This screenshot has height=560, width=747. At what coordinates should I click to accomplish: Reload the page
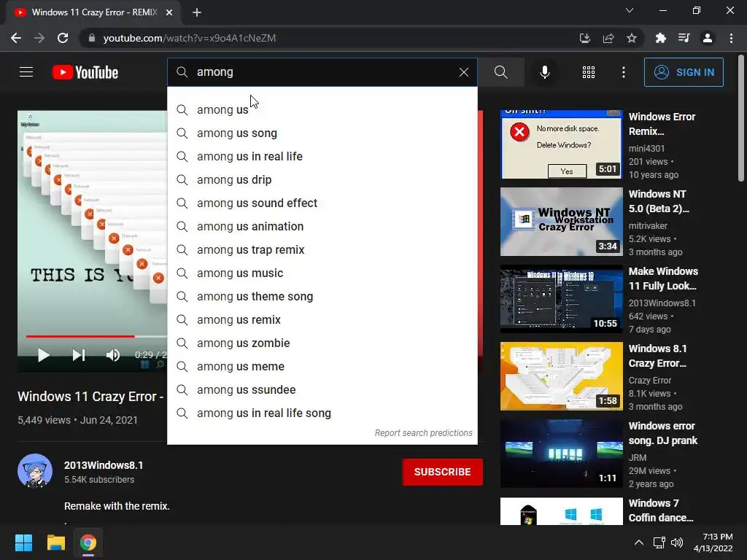click(x=63, y=38)
